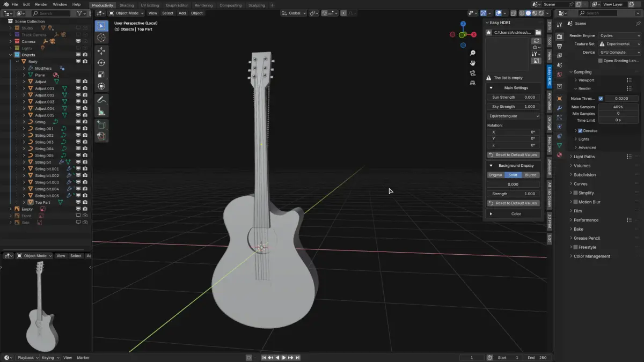The image size is (644, 362).
Task: Click the timeline play button
Action: click(284, 358)
